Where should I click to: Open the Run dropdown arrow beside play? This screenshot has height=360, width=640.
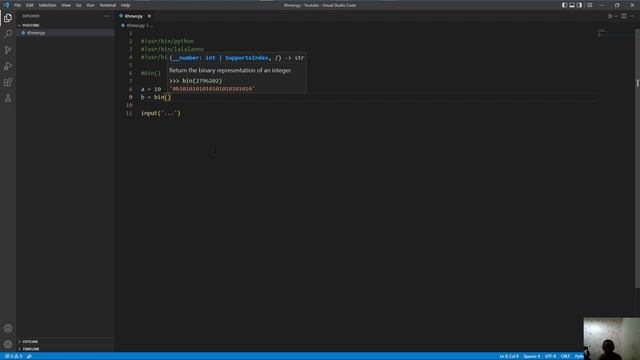tap(616, 16)
